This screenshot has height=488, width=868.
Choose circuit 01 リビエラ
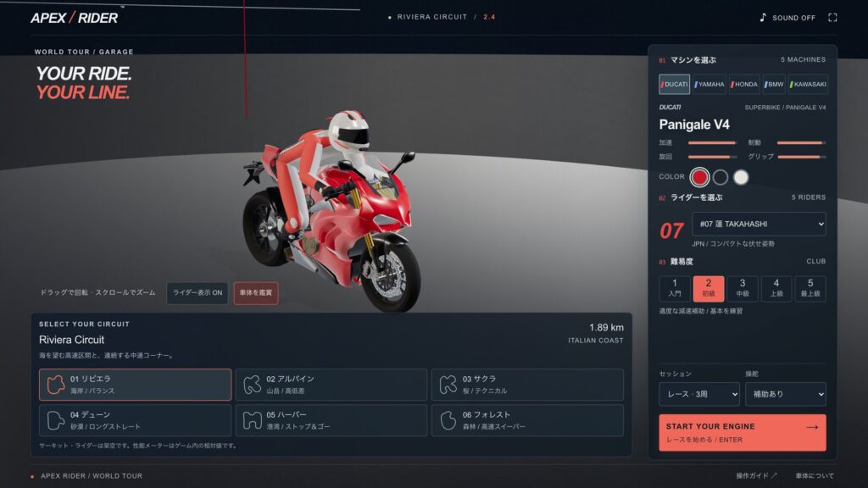(x=135, y=385)
